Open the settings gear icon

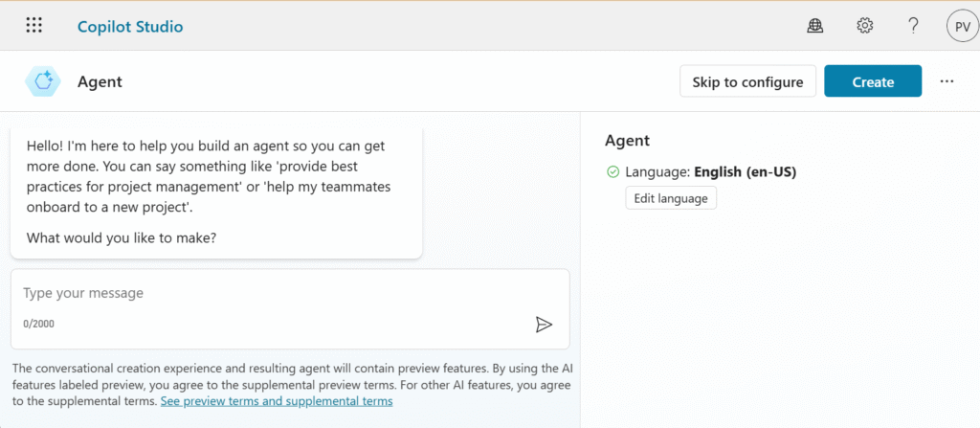click(x=864, y=26)
